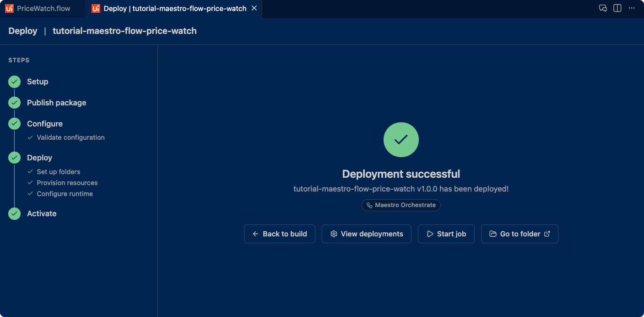Click the gear icon on View deployments
Screen dimensions: 644x317
334,234
